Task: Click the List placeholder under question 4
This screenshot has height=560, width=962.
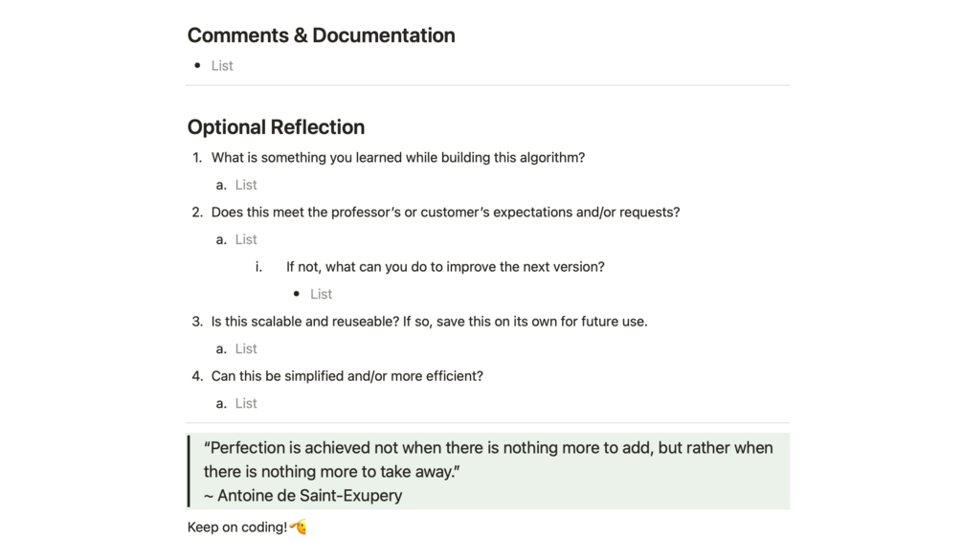Action: coord(246,403)
